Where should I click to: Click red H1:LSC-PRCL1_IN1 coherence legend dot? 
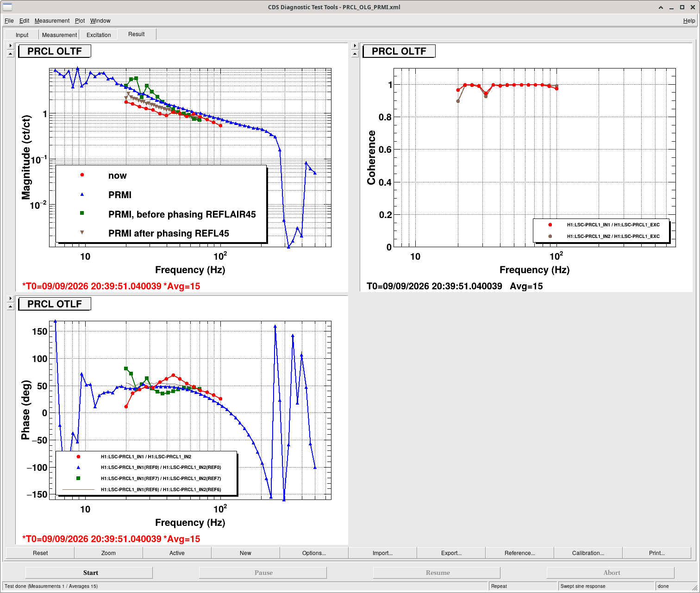pyautogui.click(x=550, y=225)
